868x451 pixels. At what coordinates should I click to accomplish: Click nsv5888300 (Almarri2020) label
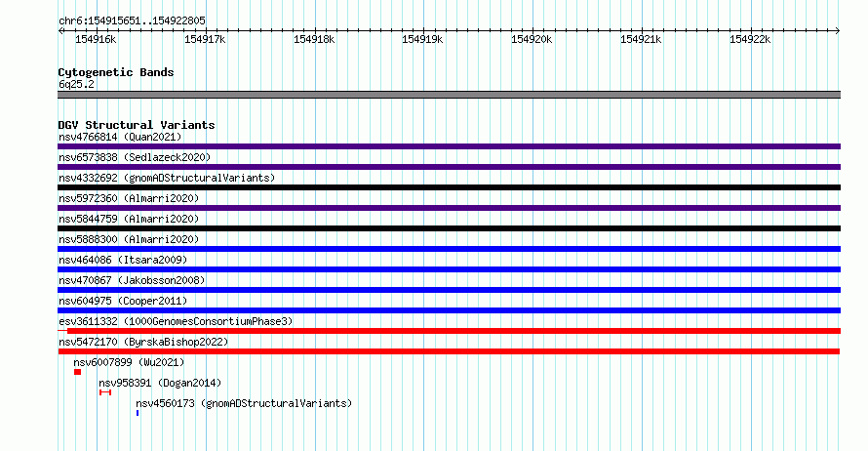click(x=129, y=239)
